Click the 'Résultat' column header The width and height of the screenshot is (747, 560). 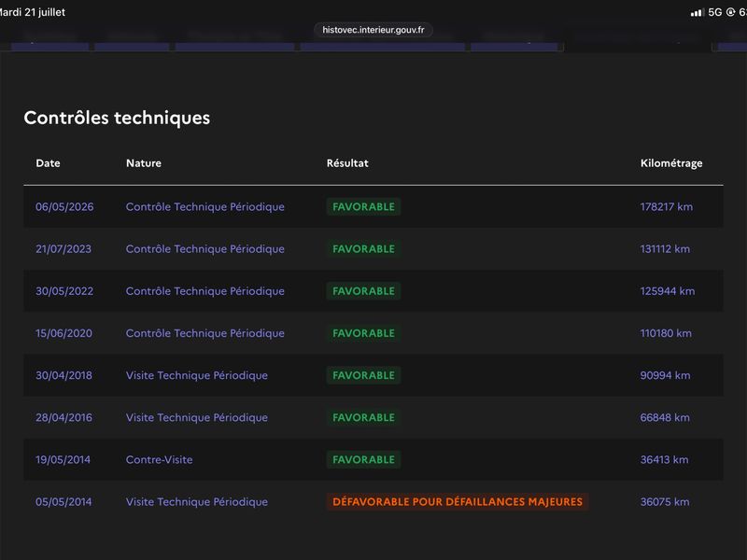pyautogui.click(x=347, y=163)
